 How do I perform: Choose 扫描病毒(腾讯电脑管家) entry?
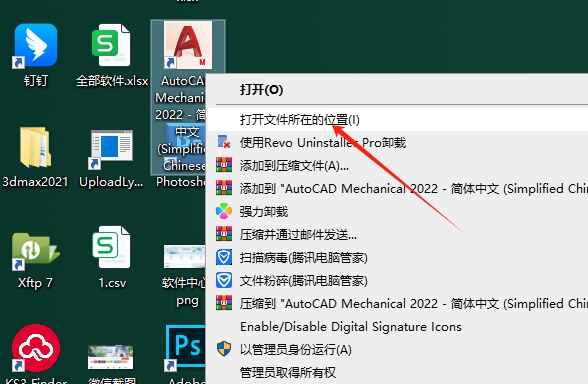(x=398, y=257)
